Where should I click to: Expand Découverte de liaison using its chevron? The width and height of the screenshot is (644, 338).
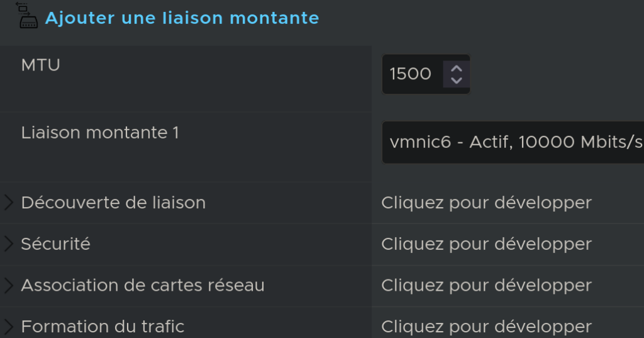tap(9, 203)
